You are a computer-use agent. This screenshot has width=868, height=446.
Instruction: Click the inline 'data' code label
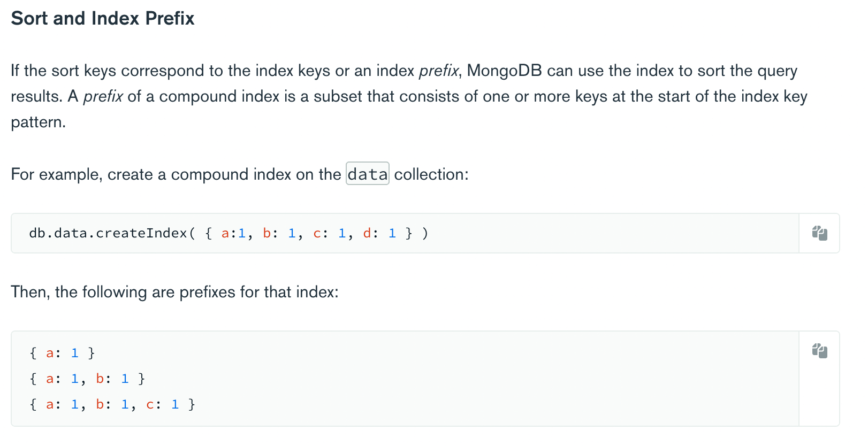(368, 174)
